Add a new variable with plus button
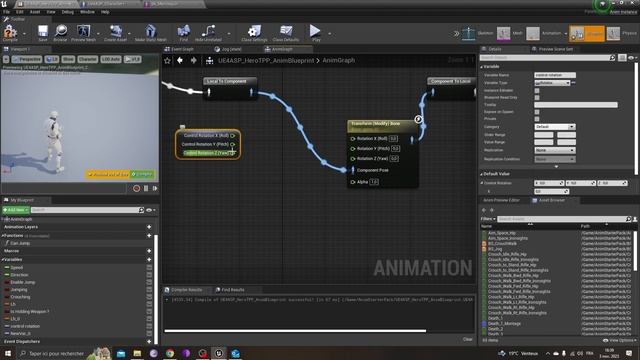The width and height of the screenshot is (640, 360). click(149, 260)
